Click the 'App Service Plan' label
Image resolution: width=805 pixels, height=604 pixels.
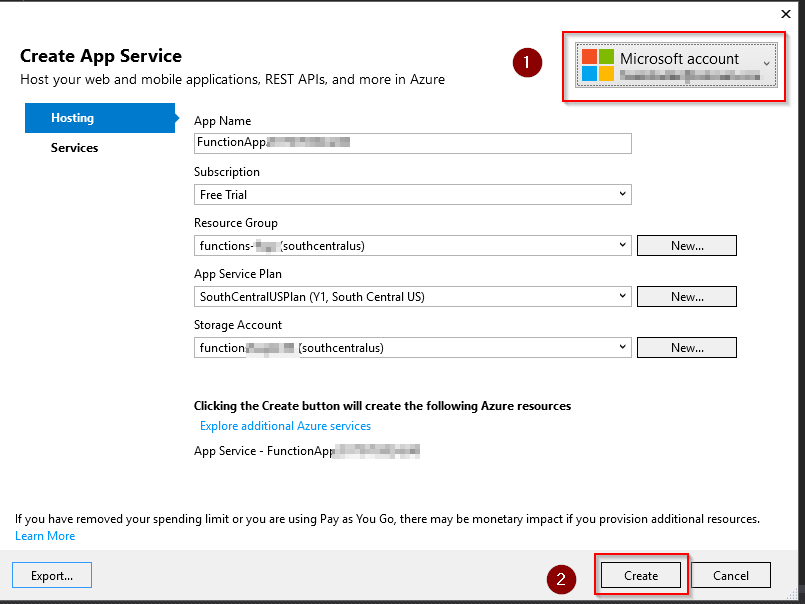(238, 274)
